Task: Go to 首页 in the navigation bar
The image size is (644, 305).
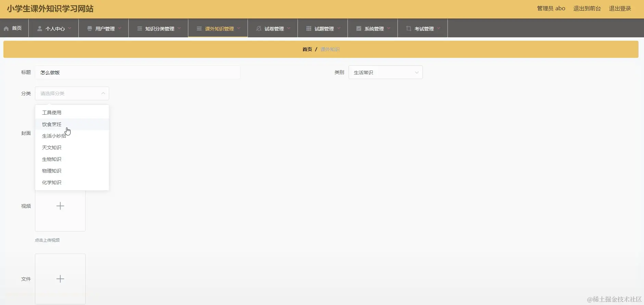Action: coord(14,28)
